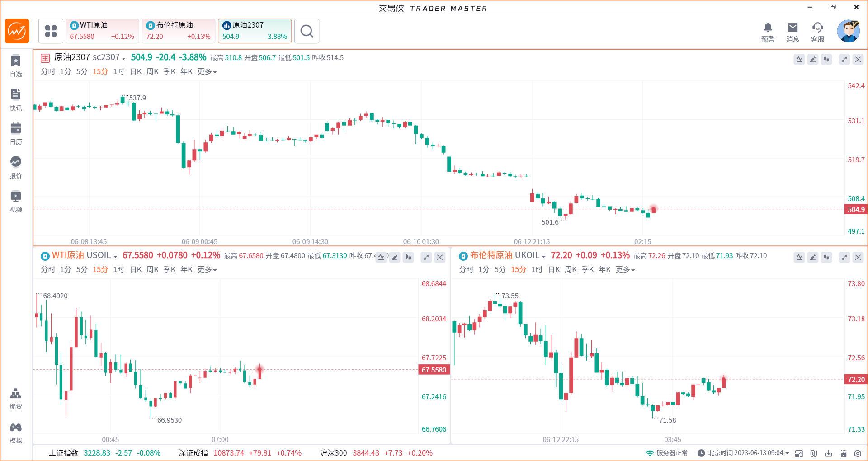This screenshot has height=461, width=868.
Task: Expand 更多 timeframes on 原油2307 chart
Action: [207, 71]
